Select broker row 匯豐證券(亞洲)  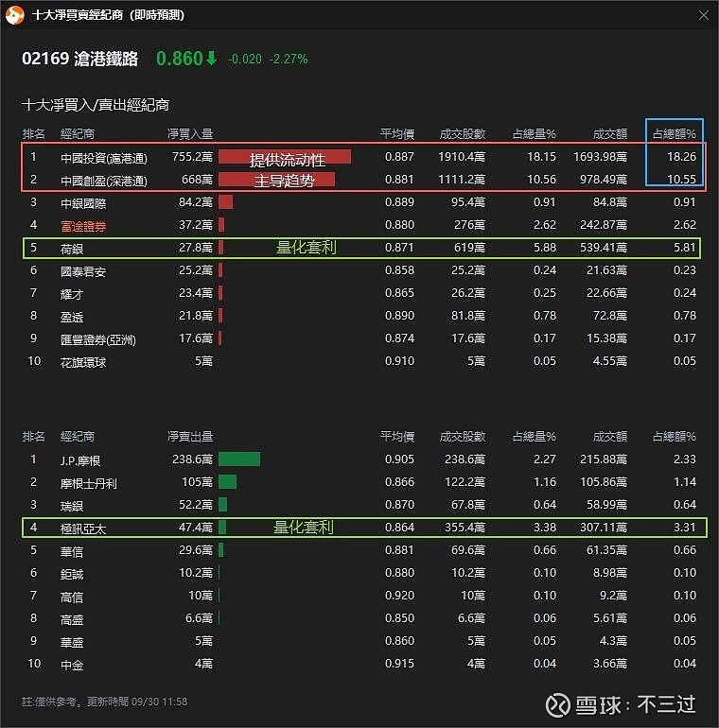point(359,338)
